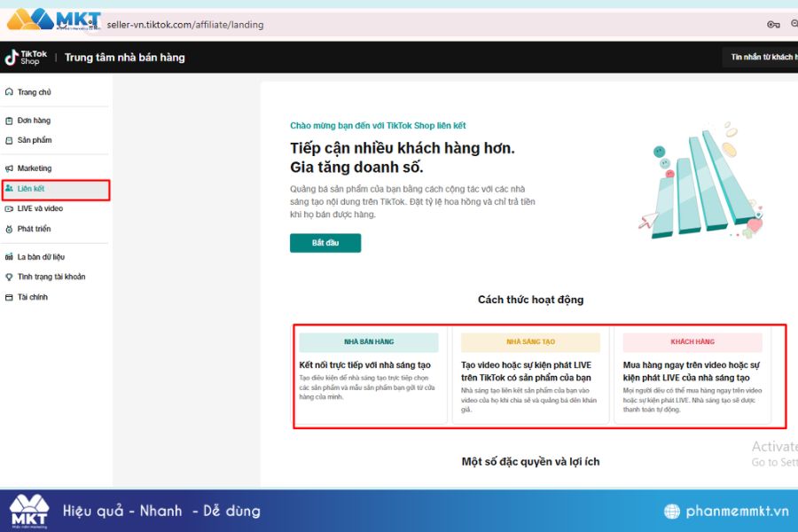Click the Trang chủ home icon
This screenshot has width=798, height=532.
click(9, 92)
